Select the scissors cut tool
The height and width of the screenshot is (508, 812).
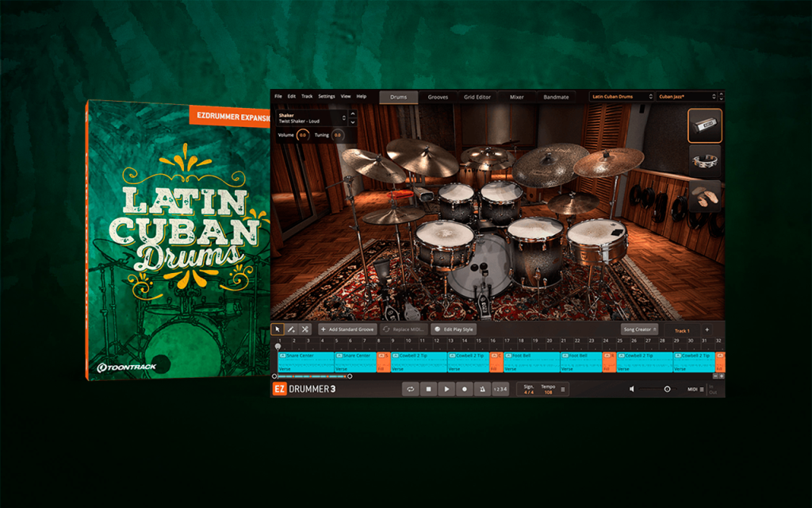pyautogui.click(x=305, y=329)
